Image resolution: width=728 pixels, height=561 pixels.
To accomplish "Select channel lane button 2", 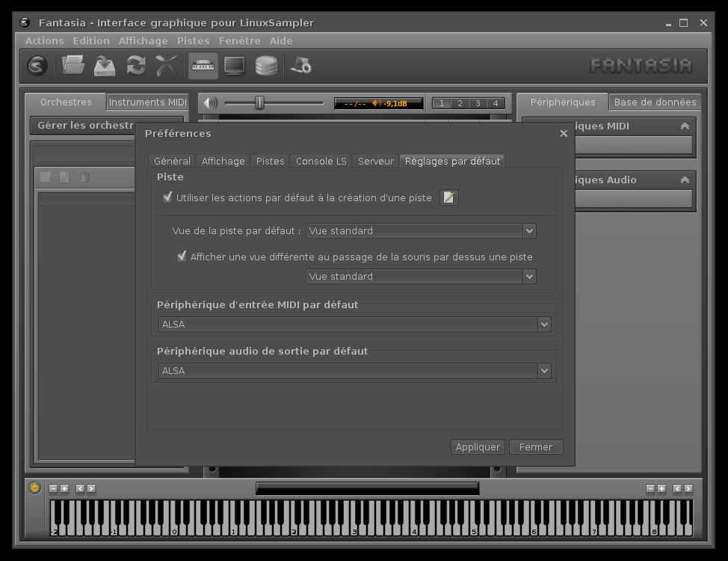I will tap(460, 103).
